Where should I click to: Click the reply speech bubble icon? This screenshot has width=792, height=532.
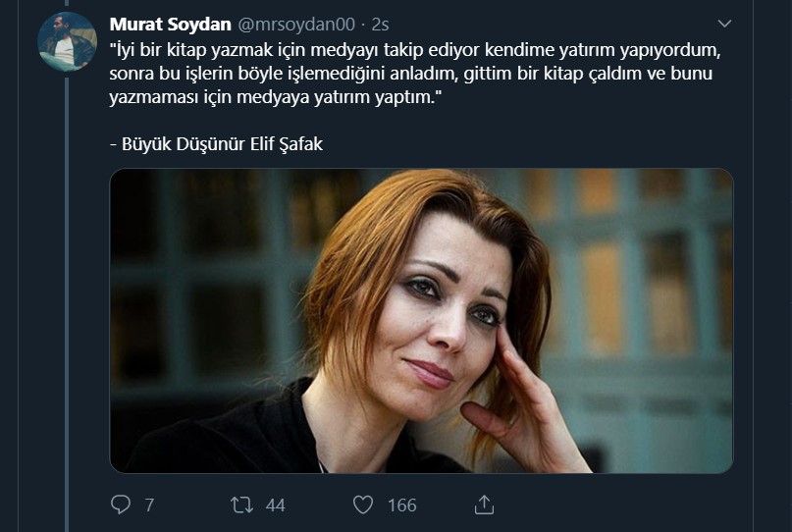[120, 505]
